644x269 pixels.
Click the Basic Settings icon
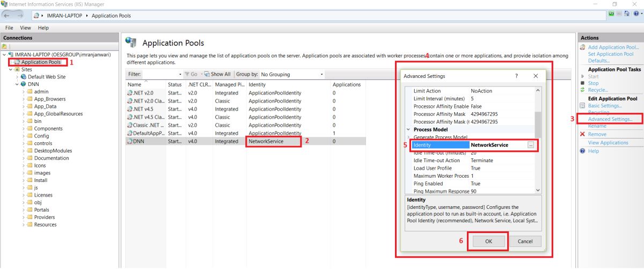582,105
